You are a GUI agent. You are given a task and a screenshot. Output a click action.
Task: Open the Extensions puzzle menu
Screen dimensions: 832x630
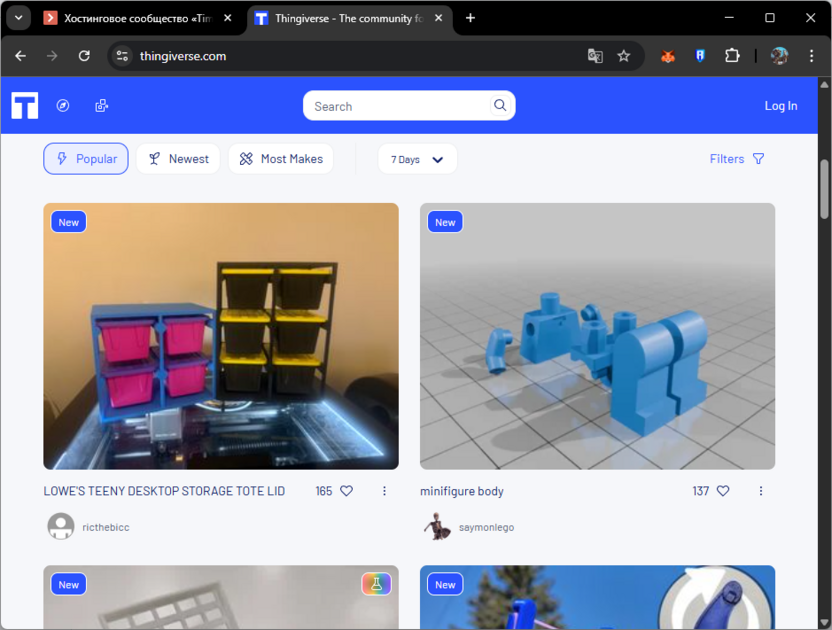pos(732,56)
